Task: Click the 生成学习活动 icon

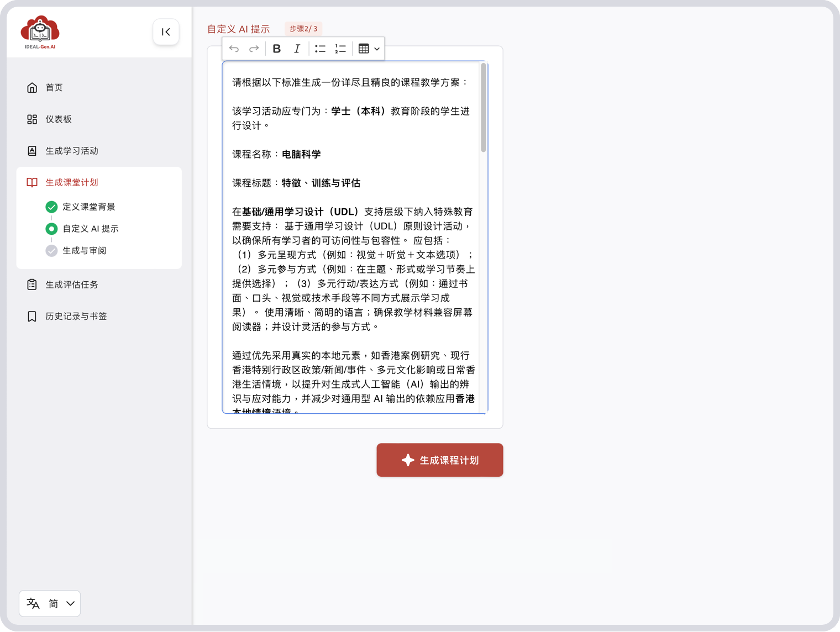Action: point(32,151)
